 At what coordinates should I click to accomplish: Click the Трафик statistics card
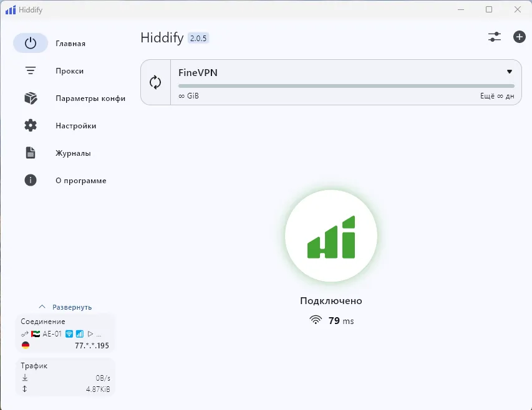(x=65, y=377)
